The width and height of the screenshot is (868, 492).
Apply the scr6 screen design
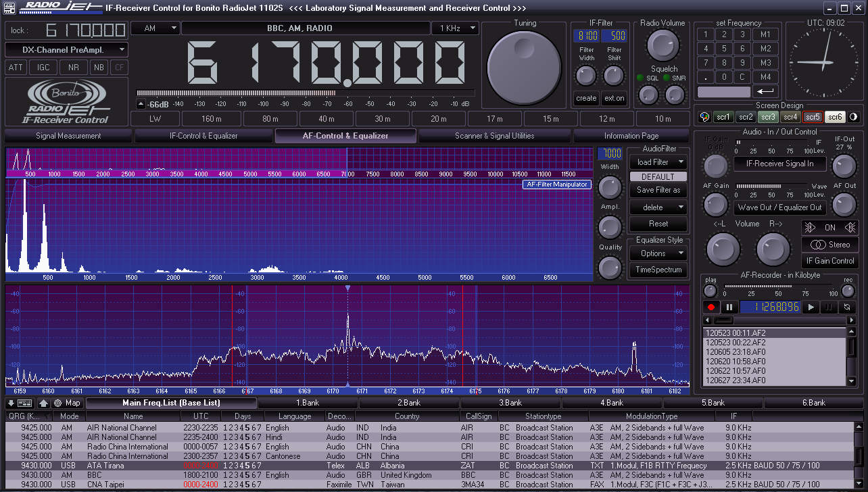point(835,117)
